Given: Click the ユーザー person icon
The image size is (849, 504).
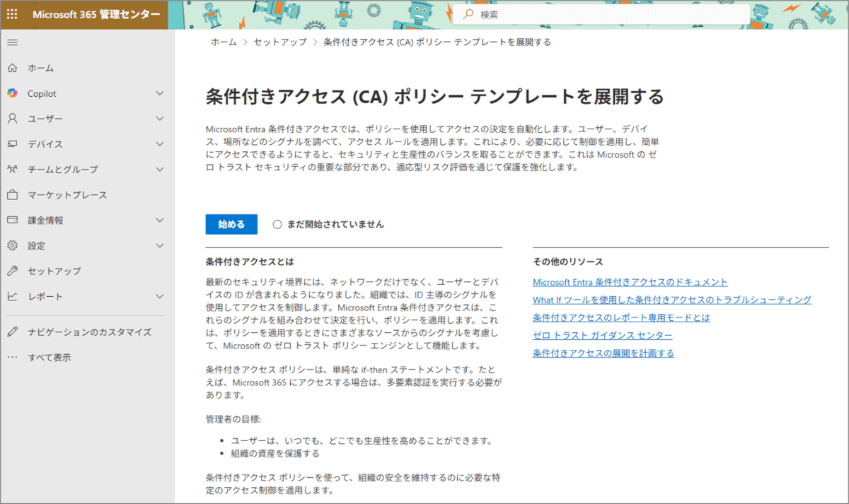Looking at the screenshot, I should click(x=12, y=119).
